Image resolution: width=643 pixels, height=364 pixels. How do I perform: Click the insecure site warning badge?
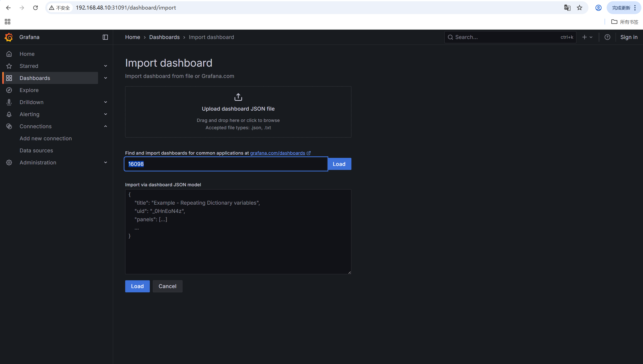60,8
